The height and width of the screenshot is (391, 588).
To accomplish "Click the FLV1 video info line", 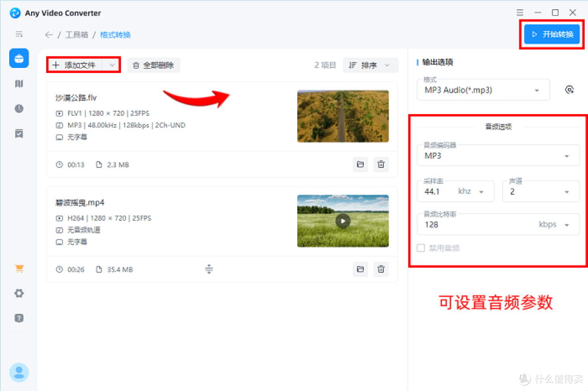I will pos(108,113).
